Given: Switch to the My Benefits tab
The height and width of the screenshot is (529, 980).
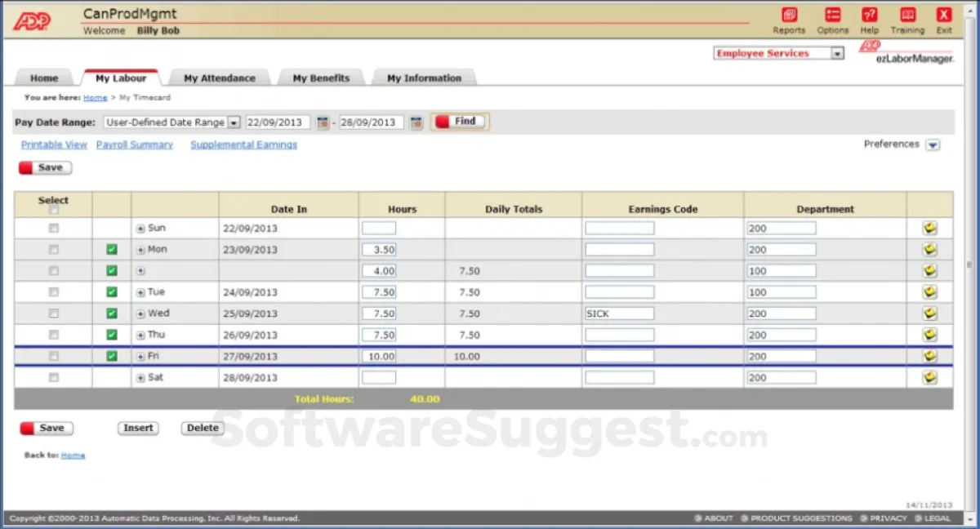Looking at the screenshot, I should coord(322,78).
